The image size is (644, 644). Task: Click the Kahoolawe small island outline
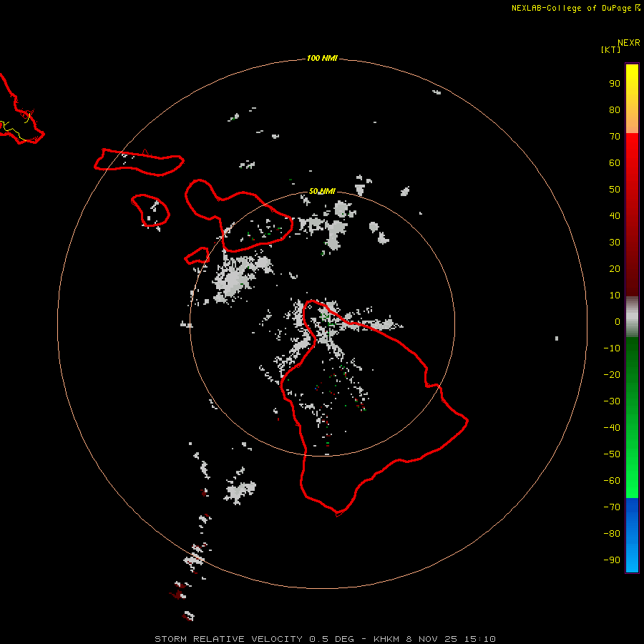point(197,256)
